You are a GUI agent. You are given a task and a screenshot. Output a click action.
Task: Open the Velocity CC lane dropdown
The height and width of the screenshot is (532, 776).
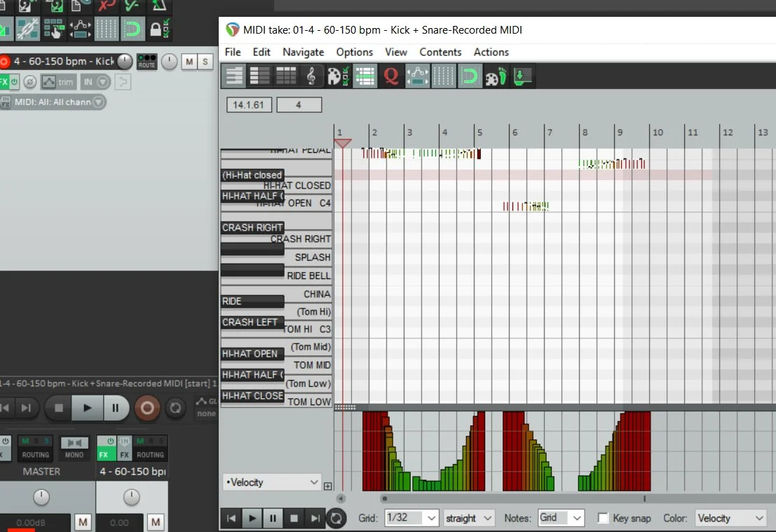tap(272, 482)
